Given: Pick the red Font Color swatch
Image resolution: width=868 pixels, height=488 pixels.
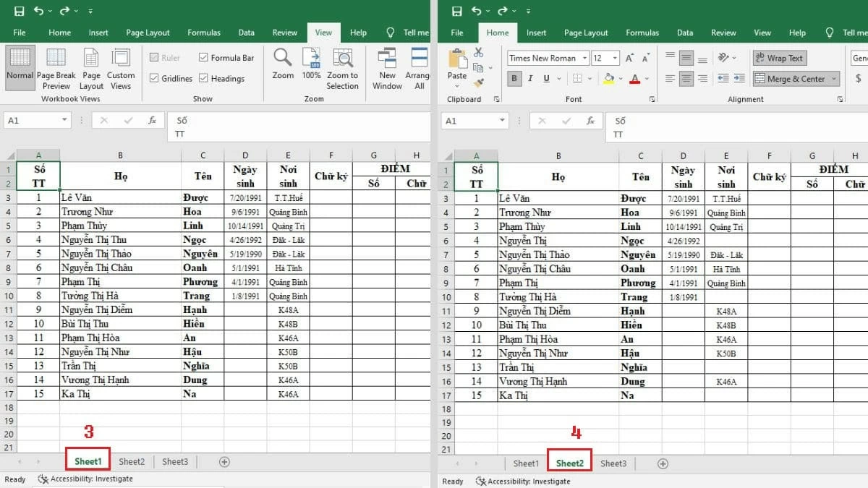Looking at the screenshot, I should click(x=634, y=79).
